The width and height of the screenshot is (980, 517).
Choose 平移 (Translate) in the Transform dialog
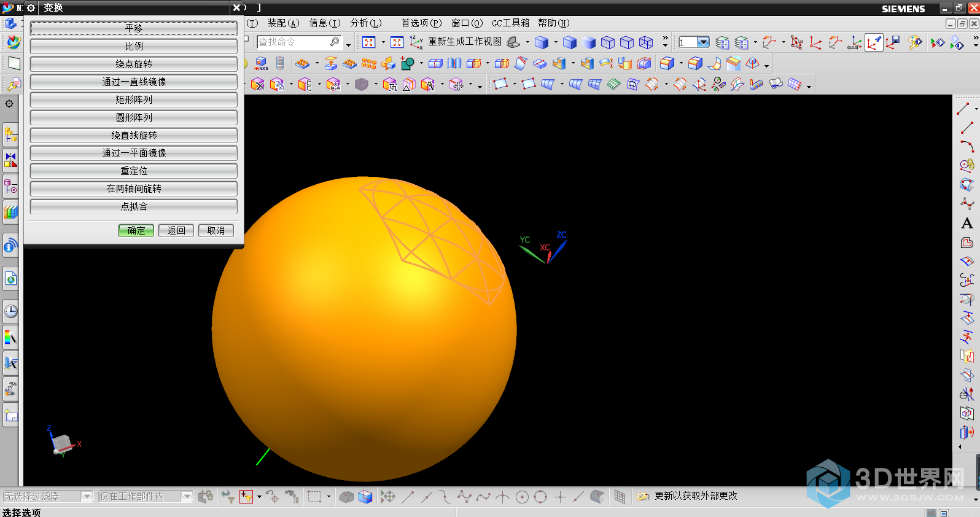click(134, 28)
